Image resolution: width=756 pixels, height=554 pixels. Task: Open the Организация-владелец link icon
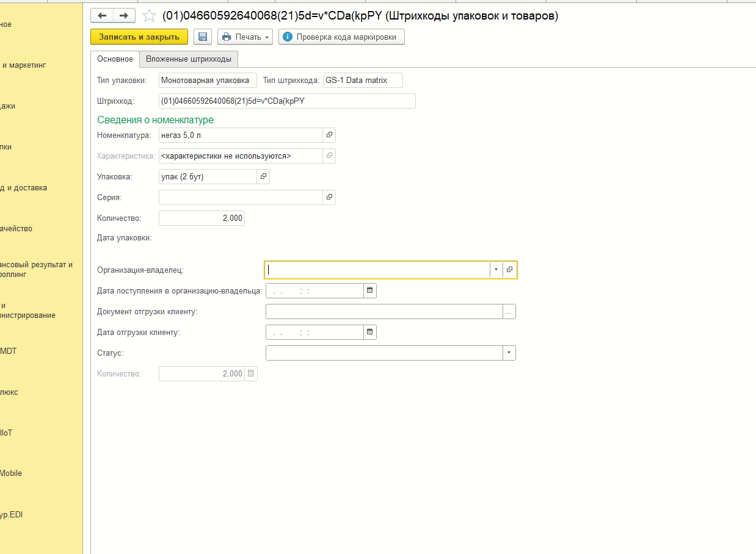click(509, 270)
